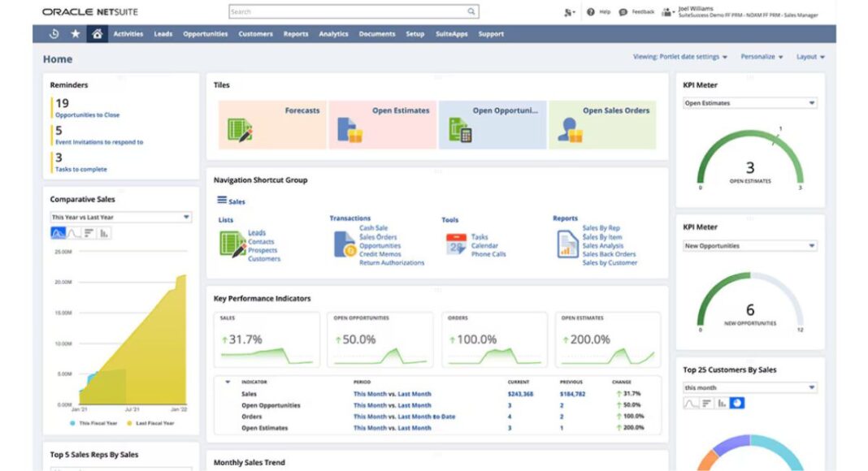Select the area chart view in Comparative Sales
Viewport: 868px width, 471px height.
[58, 234]
